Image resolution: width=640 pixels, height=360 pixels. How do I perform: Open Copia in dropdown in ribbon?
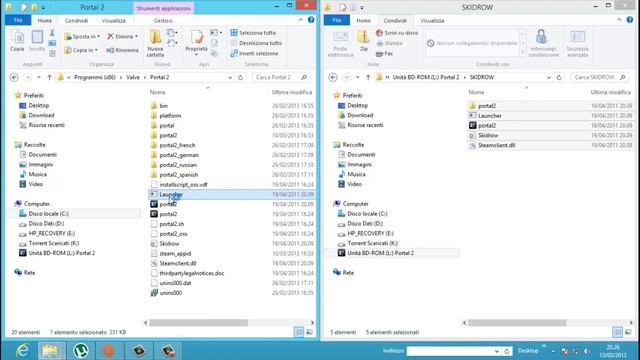[81, 50]
